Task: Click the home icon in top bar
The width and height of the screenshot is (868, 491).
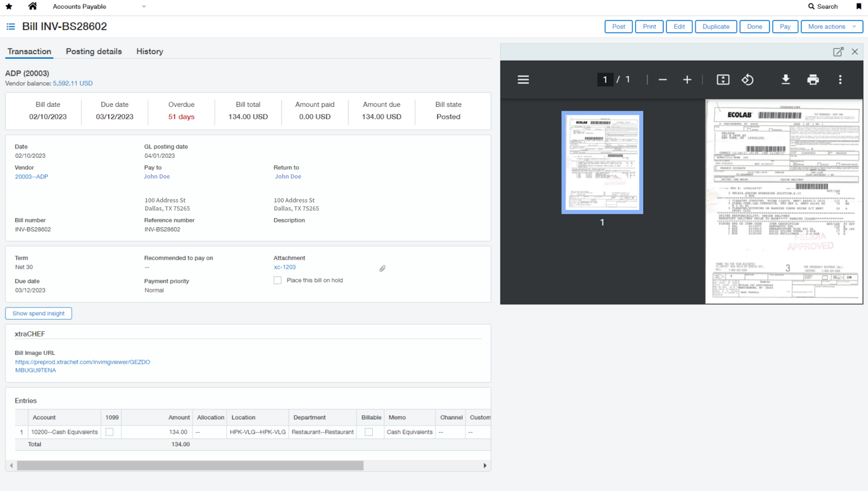Action: click(33, 7)
